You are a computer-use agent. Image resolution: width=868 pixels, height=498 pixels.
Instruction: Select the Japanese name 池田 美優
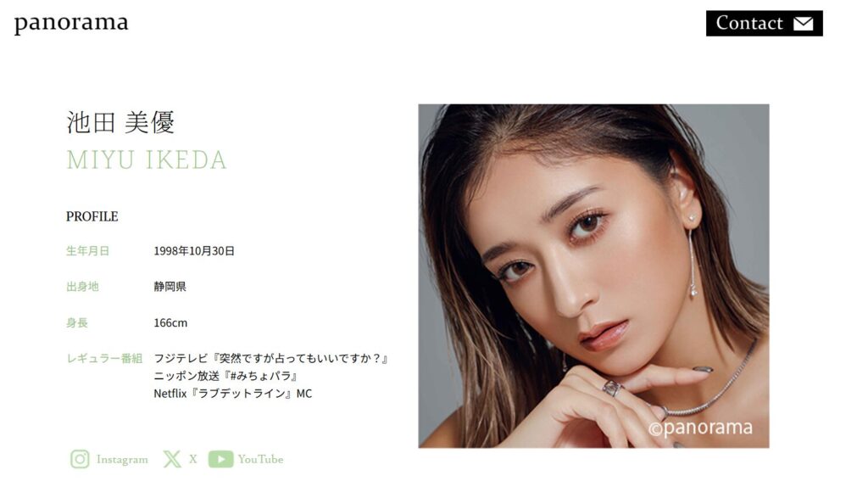[120, 122]
